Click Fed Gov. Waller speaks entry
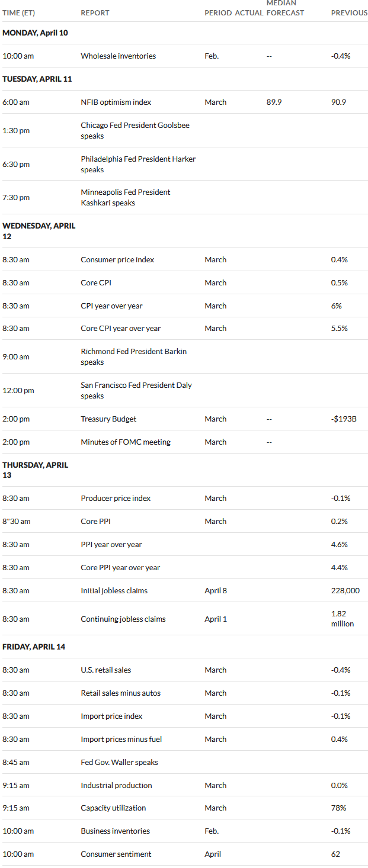This screenshot has width=368, height=868. pos(120,763)
